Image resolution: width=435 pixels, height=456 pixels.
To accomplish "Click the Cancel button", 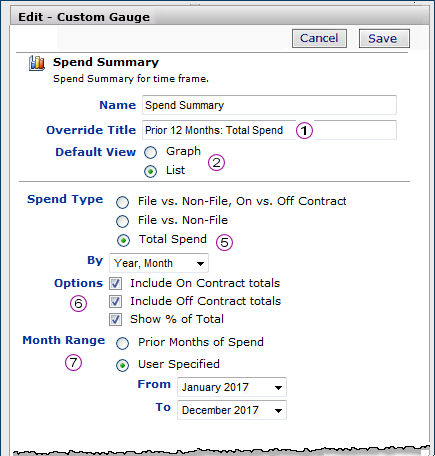I will (319, 38).
